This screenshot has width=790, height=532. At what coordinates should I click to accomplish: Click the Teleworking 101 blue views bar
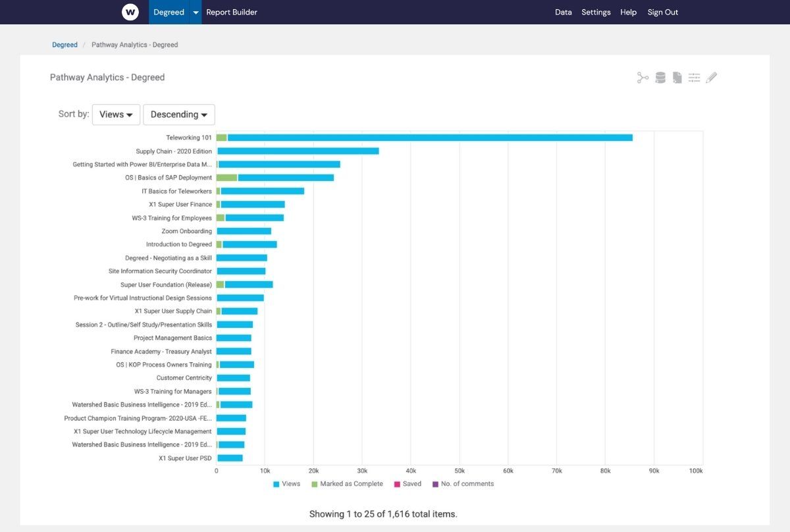[x=430, y=138]
